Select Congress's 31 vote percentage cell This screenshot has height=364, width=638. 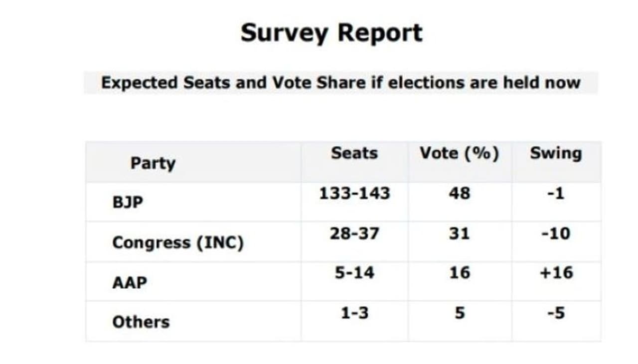[459, 233]
